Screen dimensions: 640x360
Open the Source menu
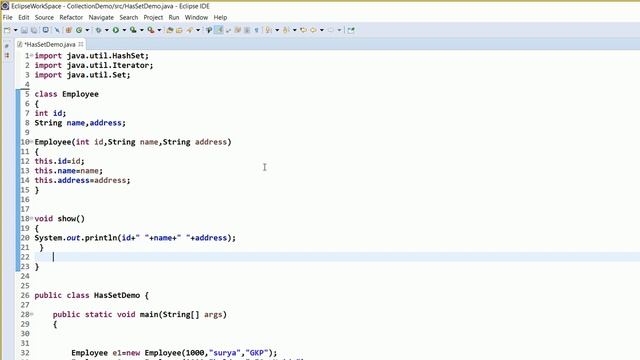coord(44,18)
